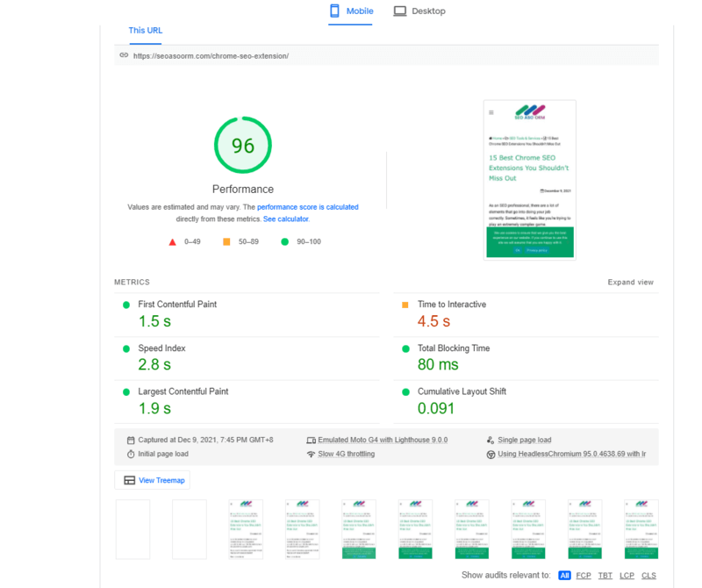Click the green 96 performance score gauge

click(243, 146)
